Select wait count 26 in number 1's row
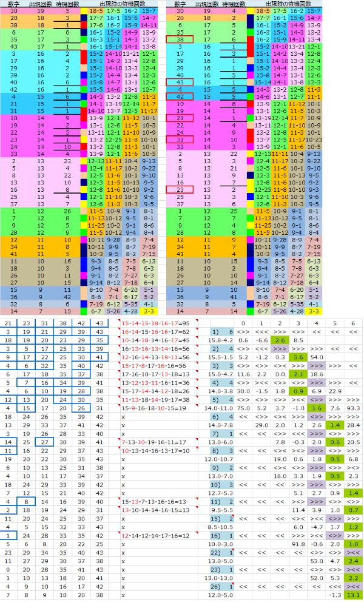 67,211
